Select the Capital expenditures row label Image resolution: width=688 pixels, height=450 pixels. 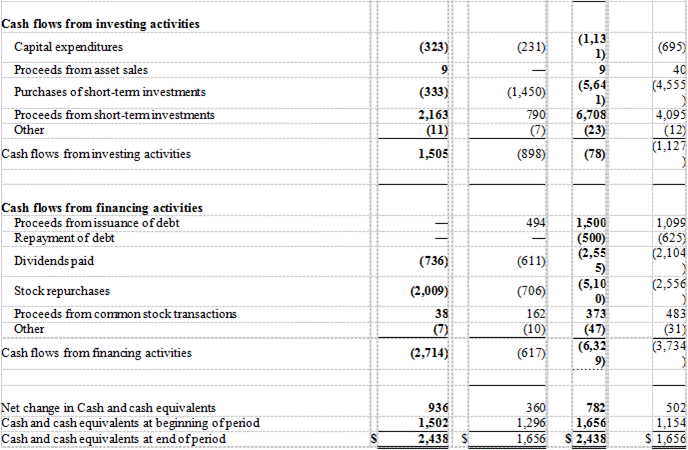pos(69,47)
